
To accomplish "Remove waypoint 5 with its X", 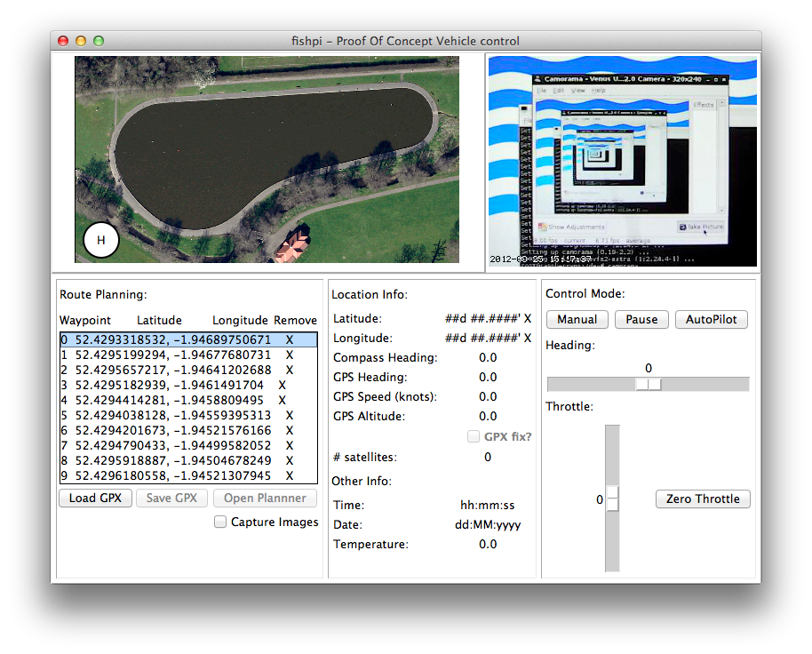I will tap(290, 415).
